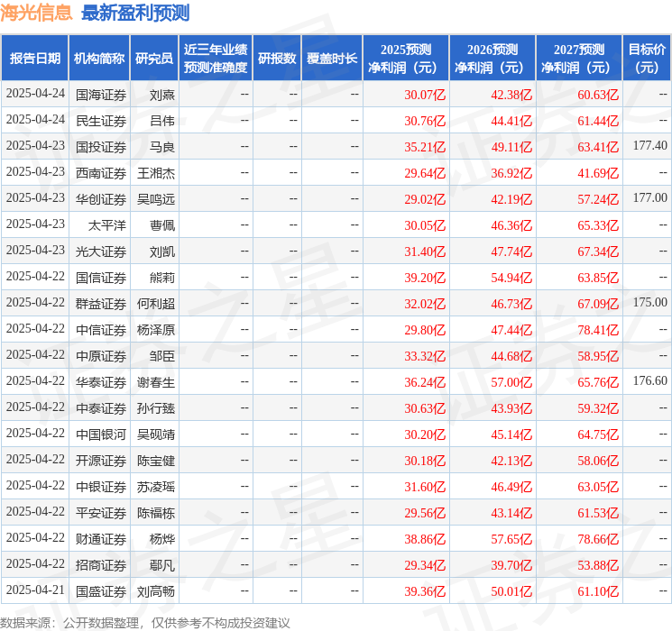Select the 群益证券 institution cell

point(101,304)
